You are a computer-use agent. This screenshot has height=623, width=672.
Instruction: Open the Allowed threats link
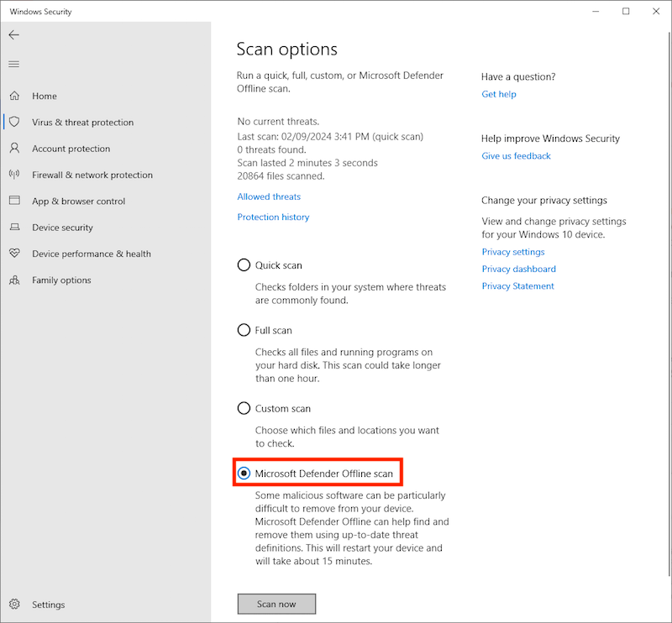coord(269,197)
